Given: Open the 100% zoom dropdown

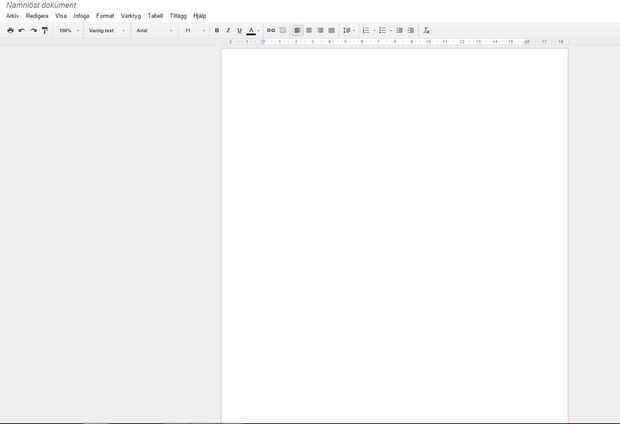Looking at the screenshot, I should [x=69, y=30].
